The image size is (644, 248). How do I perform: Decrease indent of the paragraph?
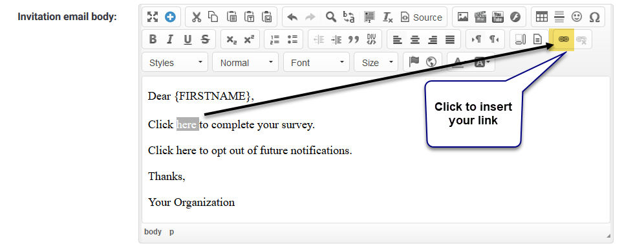click(319, 39)
